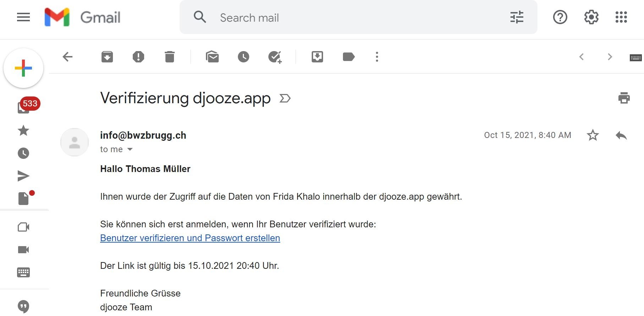
Task: Delete the email using the trash icon
Action: pyautogui.click(x=170, y=57)
